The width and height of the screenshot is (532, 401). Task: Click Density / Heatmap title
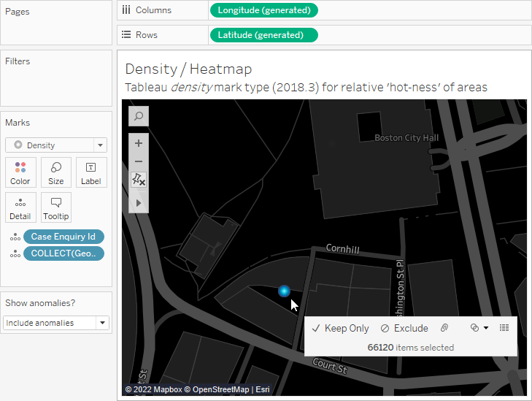[188, 69]
